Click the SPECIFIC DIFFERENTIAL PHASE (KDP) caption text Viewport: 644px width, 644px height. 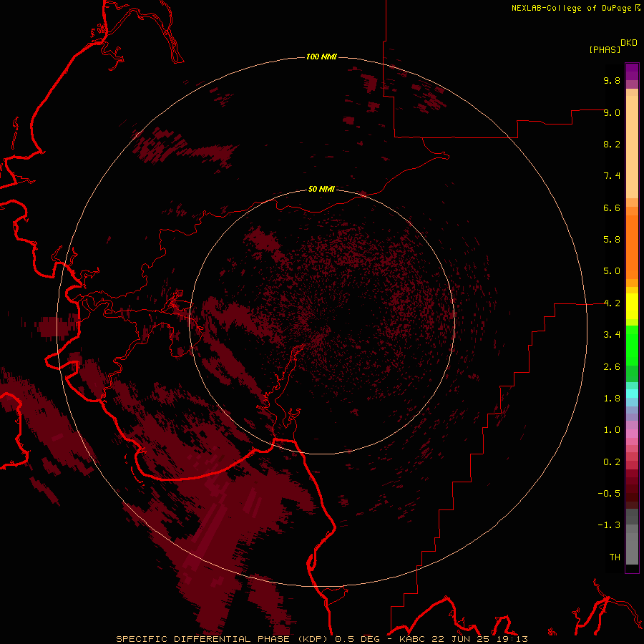tap(223, 639)
